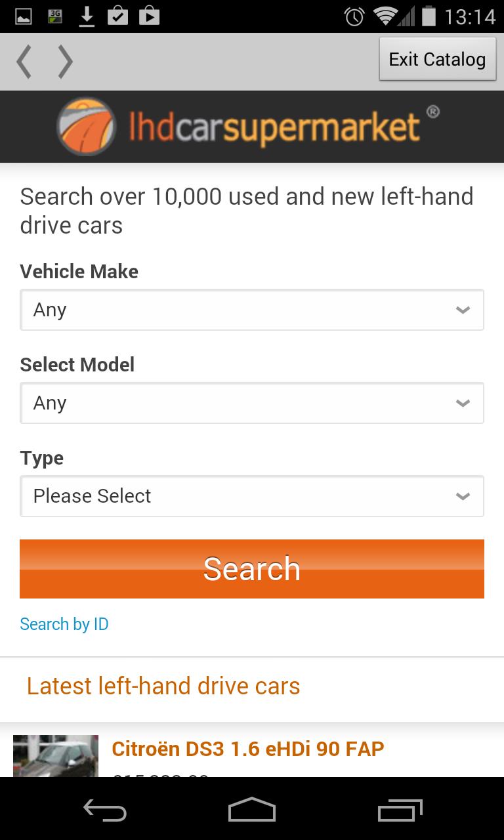504x840 pixels.
Task: Click the Exit Catalog button
Action: coord(437,60)
